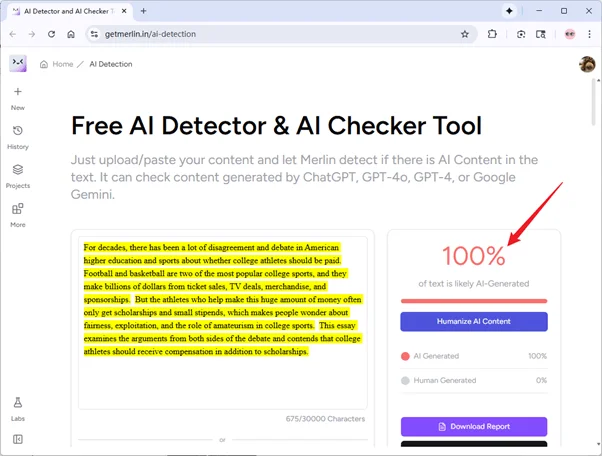Open the Extensions puzzle icon

pos(492,34)
